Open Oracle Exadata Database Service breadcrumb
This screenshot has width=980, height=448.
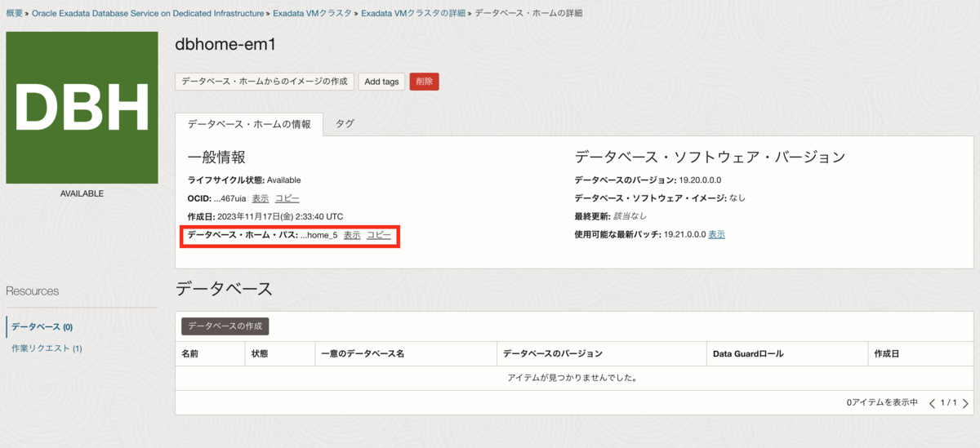(148, 14)
